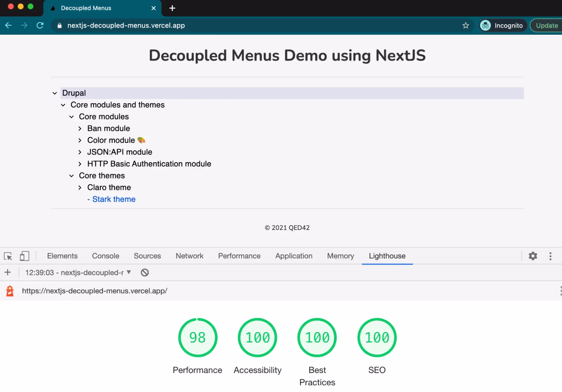Select the Lighthouse tab

click(387, 256)
